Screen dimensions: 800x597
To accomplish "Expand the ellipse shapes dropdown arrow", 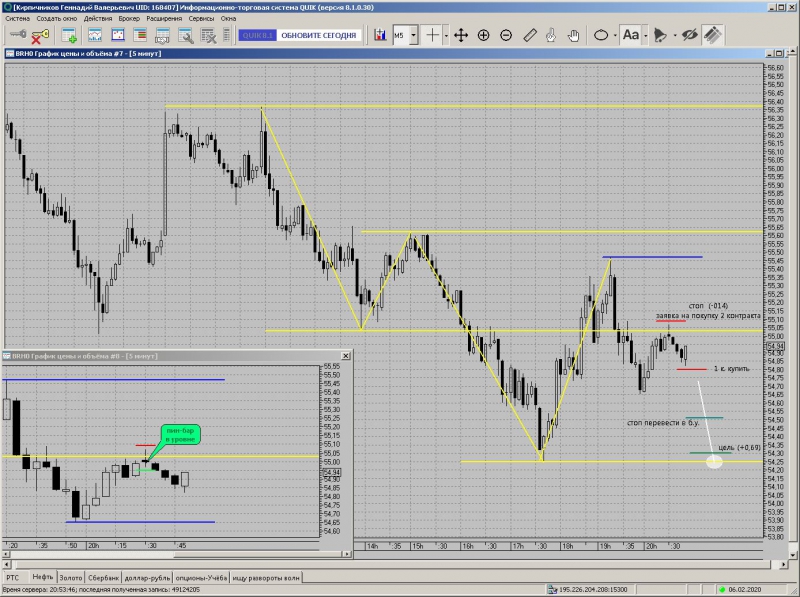I will click(615, 36).
